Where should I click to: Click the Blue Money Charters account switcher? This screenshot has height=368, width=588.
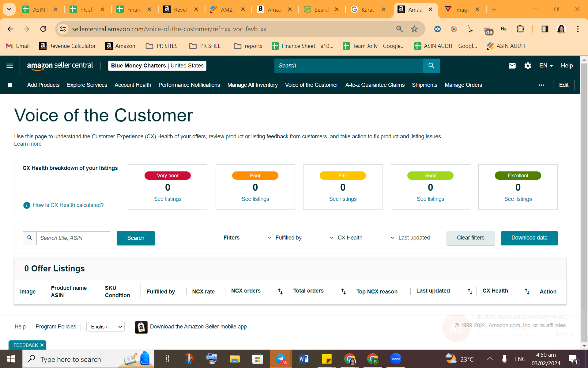coord(157,66)
